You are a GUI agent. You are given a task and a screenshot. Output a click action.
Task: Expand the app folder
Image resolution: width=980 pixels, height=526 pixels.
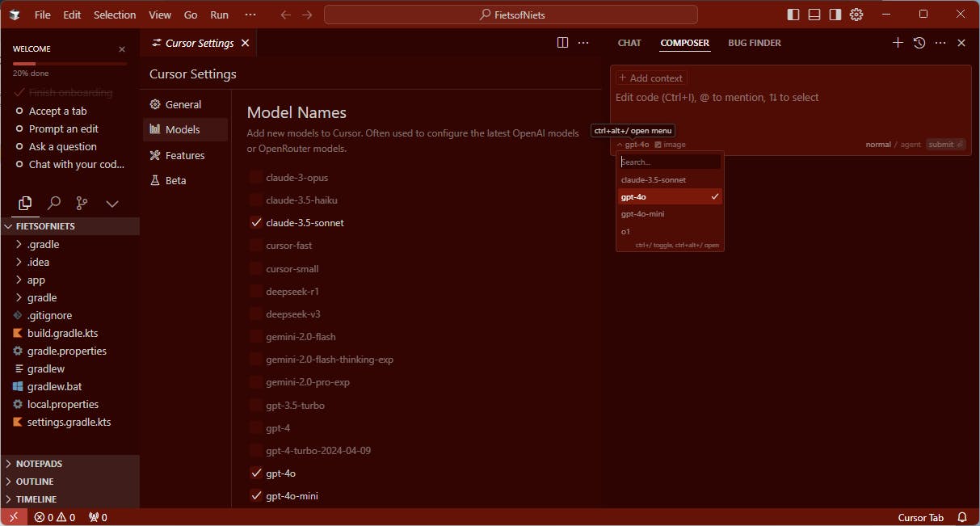pos(69,280)
